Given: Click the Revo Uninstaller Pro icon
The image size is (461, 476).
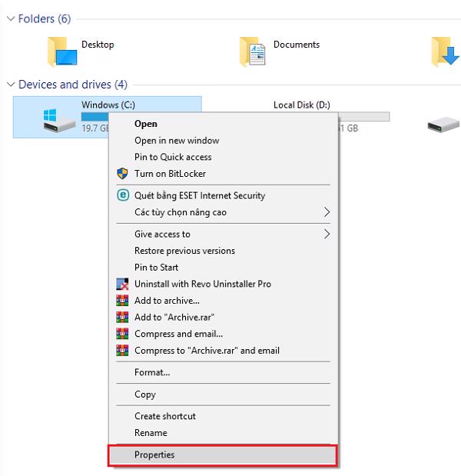Looking at the screenshot, I should [x=121, y=285].
